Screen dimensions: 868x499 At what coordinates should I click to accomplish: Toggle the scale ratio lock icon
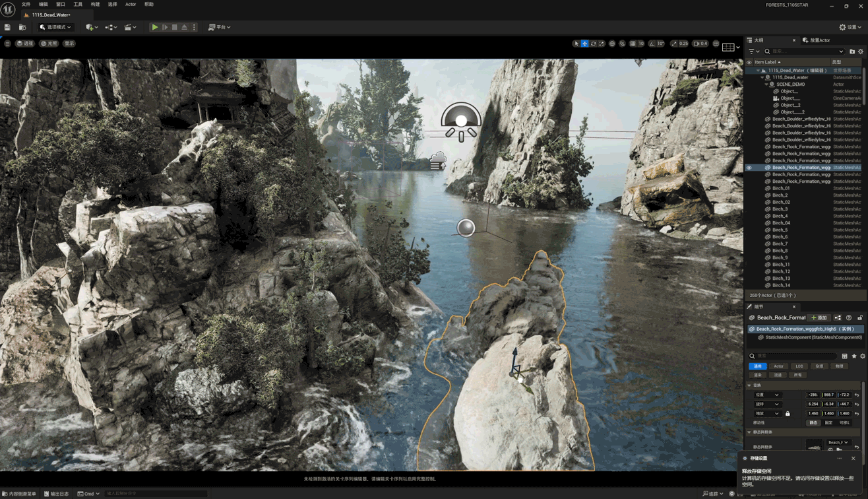(x=788, y=413)
